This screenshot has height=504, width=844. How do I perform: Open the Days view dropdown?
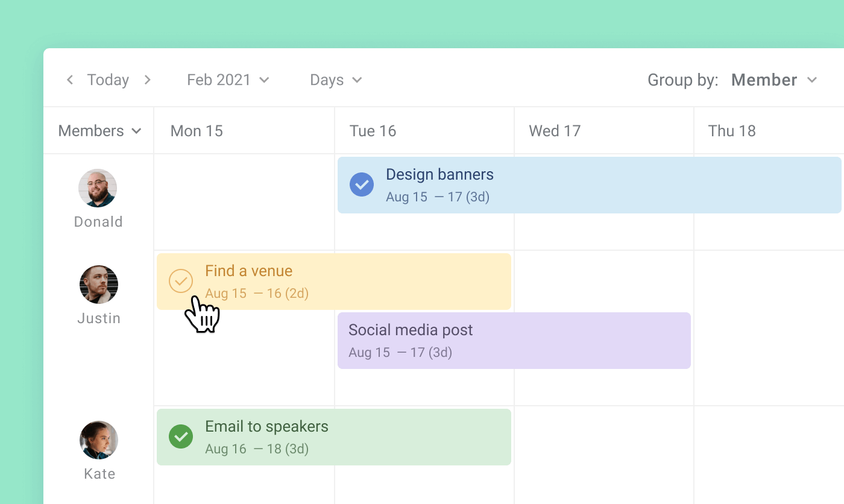click(336, 80)
